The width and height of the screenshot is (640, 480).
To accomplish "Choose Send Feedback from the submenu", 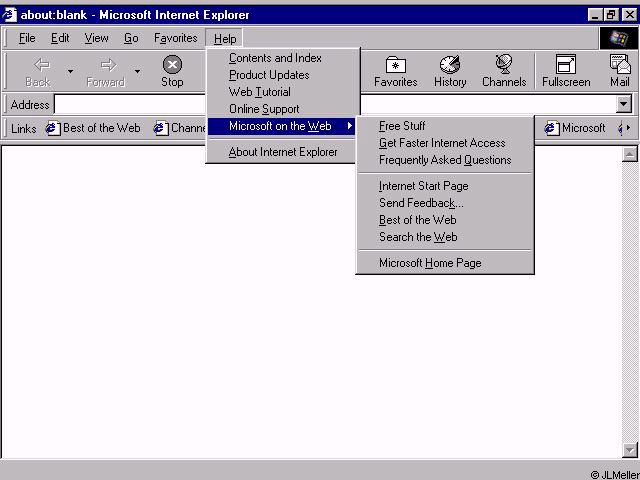I will pyautogui.click(x=421, y=203).
